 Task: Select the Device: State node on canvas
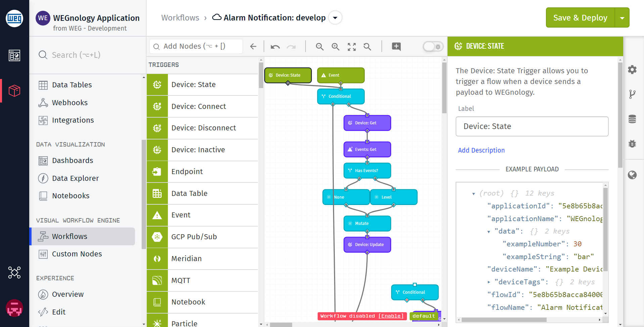(x=288, y=75)
